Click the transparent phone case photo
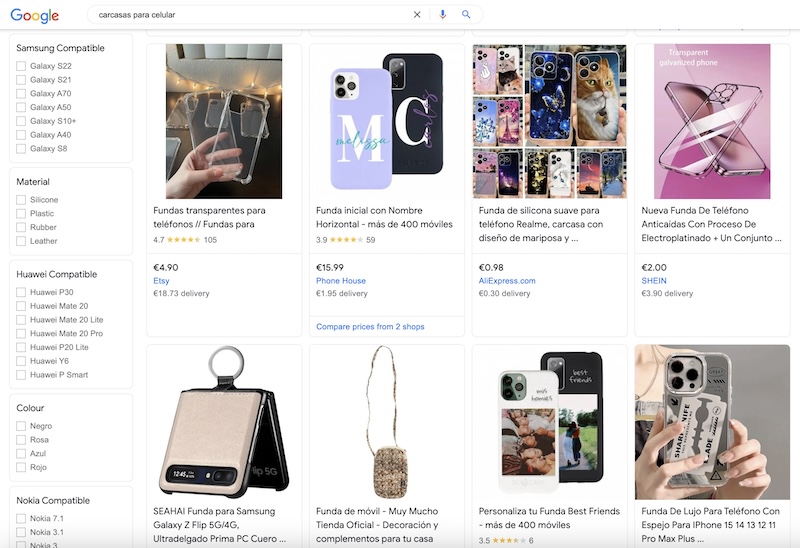Screen dimensions: 800x548 224,121
